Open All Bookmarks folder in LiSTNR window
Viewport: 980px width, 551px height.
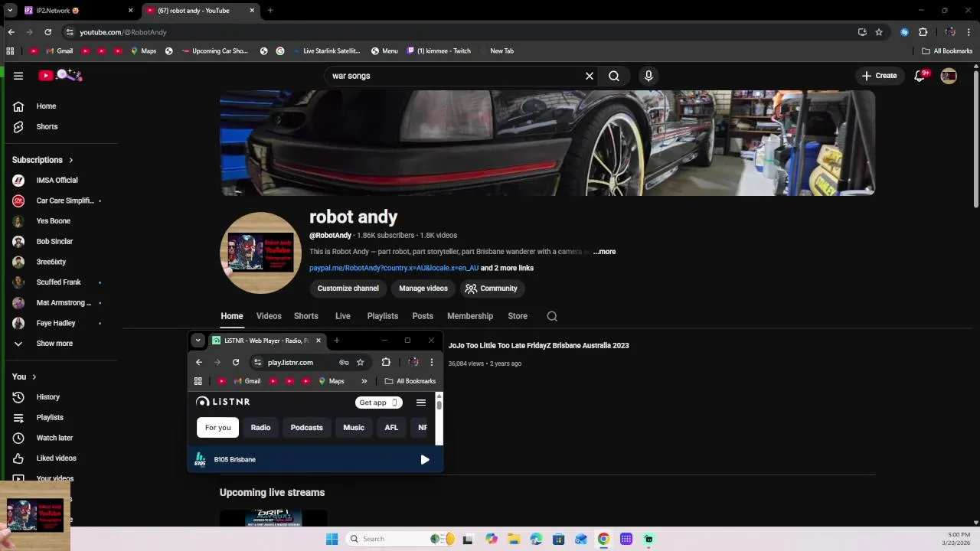tap(410, 381)
